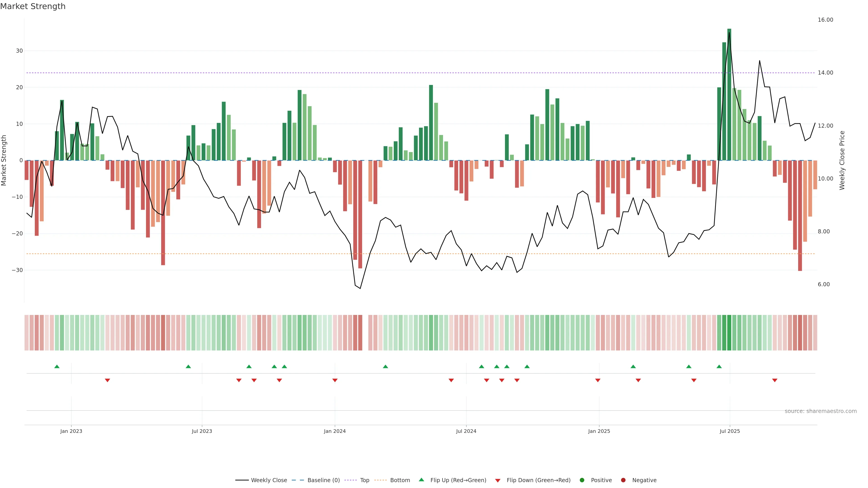Click the red flip-down marker at Jan 2024
868x488 pixels.
tap(335, 380)
